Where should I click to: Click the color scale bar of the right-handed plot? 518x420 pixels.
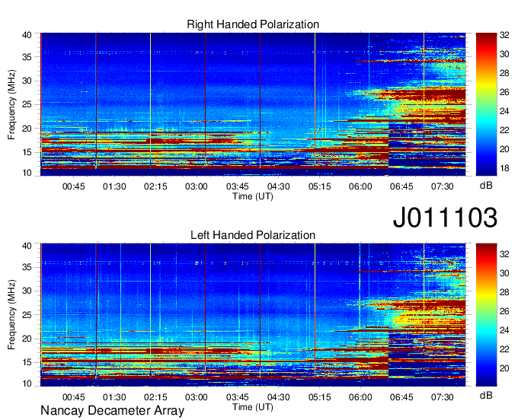tap(486, 104)
